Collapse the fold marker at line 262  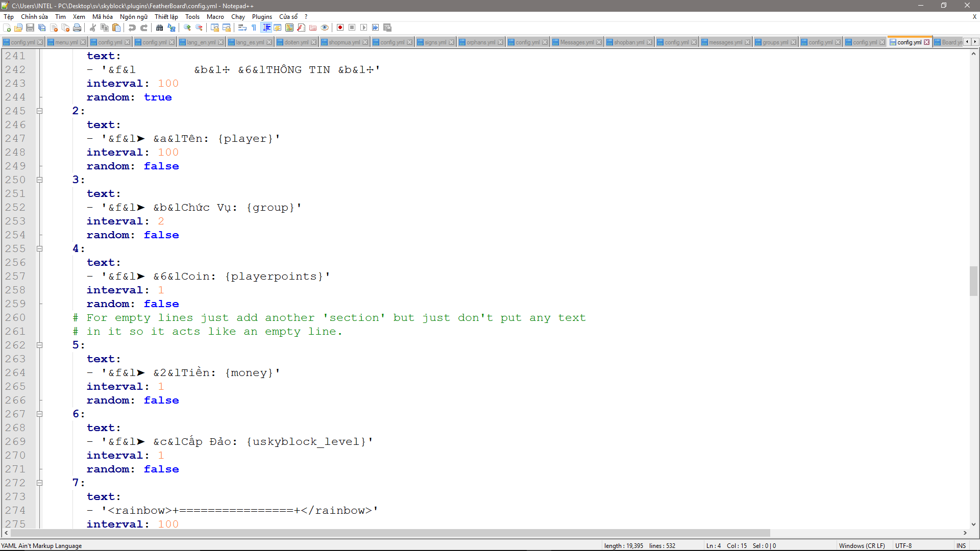coord(39,345)
